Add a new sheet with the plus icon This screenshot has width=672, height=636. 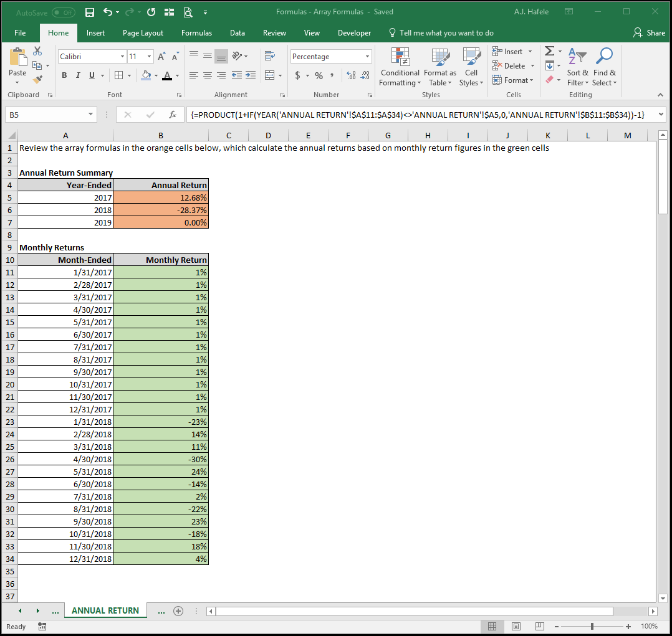pyautogui.click(x=178, y=611)
